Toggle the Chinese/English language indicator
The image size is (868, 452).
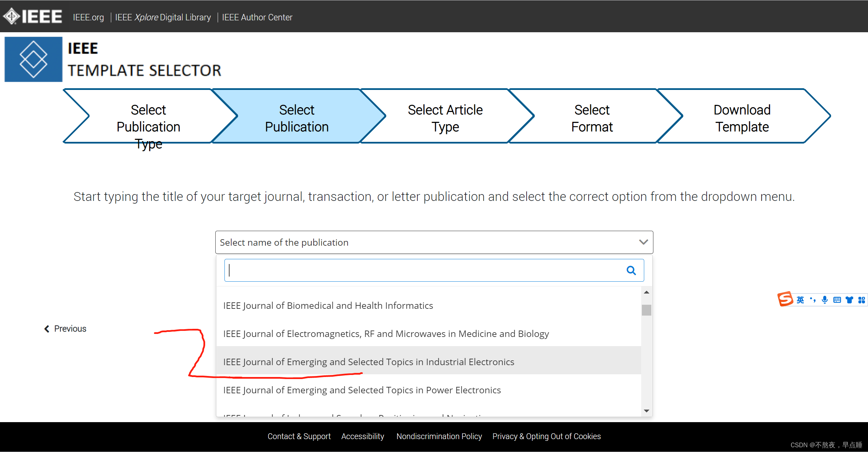pyautogui.click(x=801, y=300)
